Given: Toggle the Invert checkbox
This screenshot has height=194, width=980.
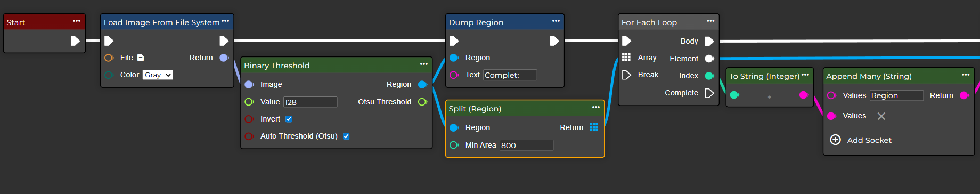Looking at the screenshot, I should 289,119.
